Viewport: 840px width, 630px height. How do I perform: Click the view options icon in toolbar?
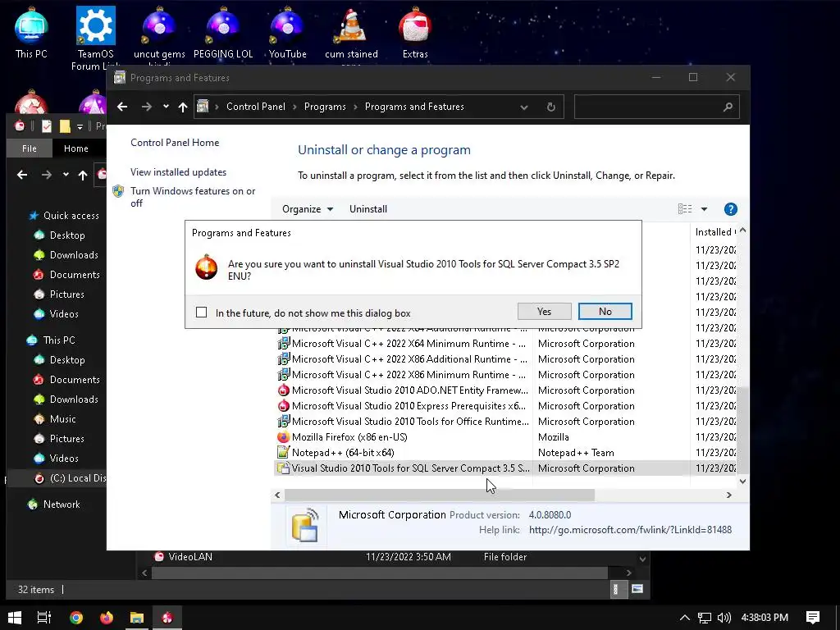(x=685, y=209)
